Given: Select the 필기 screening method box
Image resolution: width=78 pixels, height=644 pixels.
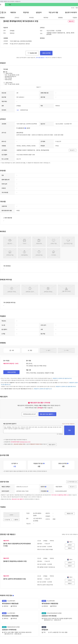Looking at the screenshot, I should 48,350.
